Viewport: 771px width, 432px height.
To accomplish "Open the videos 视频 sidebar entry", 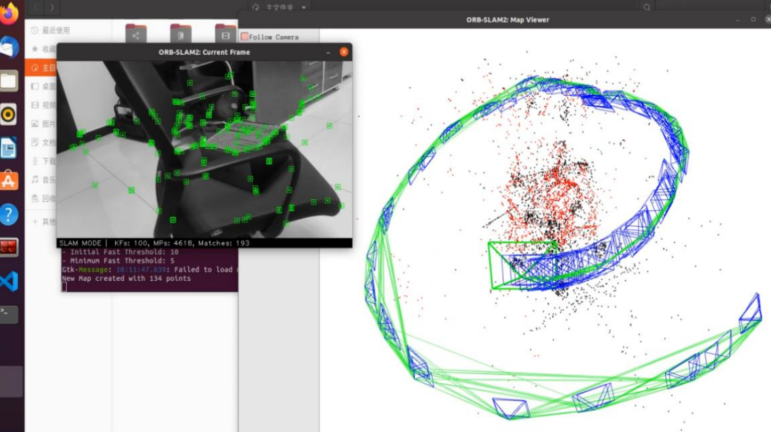I will pos(44,105).
